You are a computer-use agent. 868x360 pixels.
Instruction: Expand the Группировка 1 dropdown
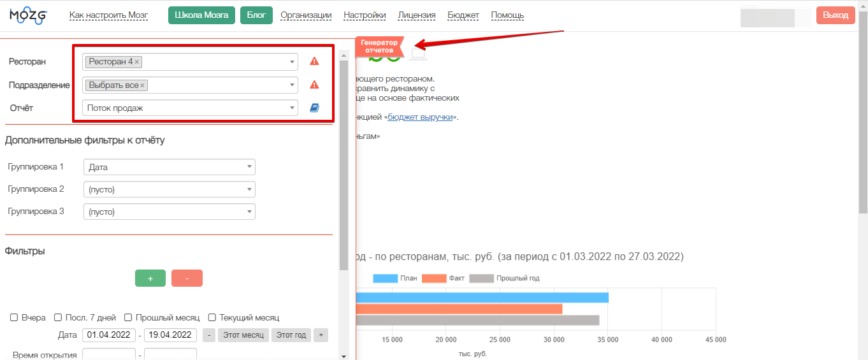click(169, 167)
